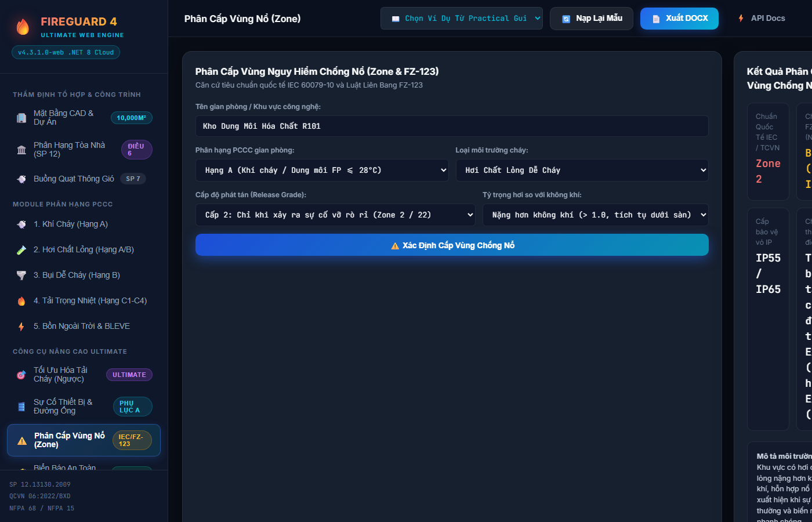Open 5. Bồn Ngoài Trời & BLEVE
Viewport: 812px width, 522px height.
pos(84,326)
